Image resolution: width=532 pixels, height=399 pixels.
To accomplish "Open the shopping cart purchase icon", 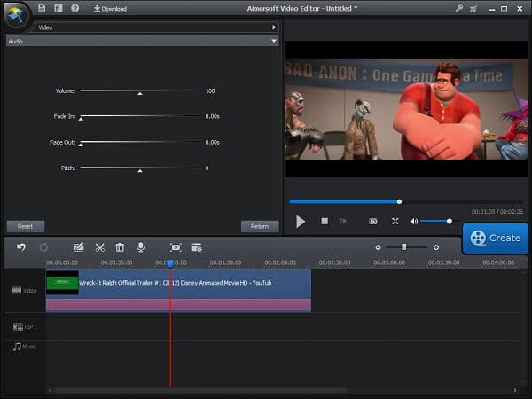I will 473,9.
